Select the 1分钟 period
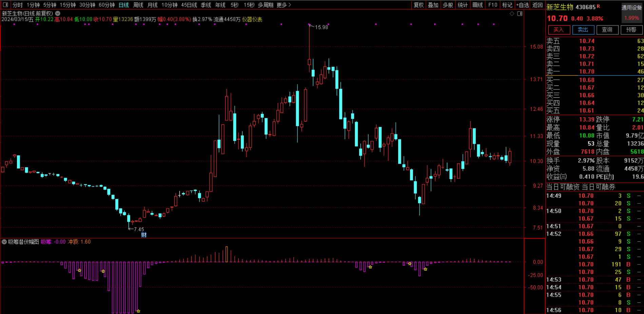Viewport: 644px width, 314px height. pos(33,5)
